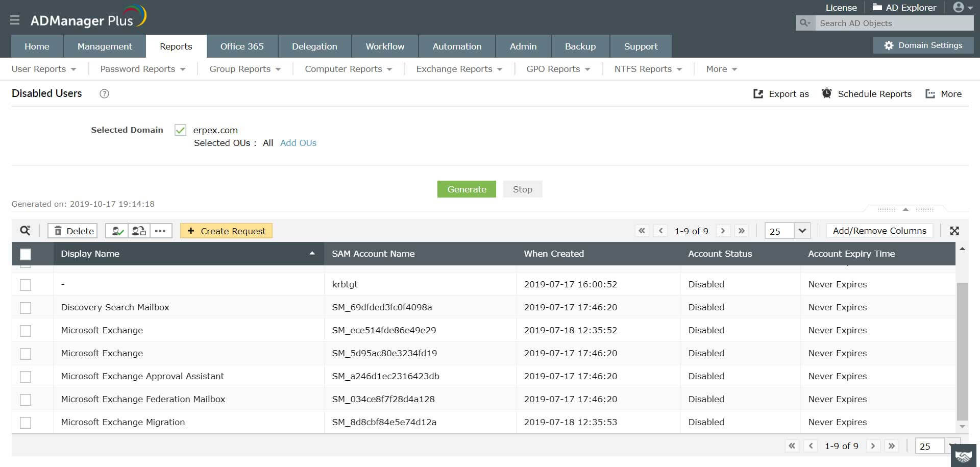Click the Generate button

coord(466,189)
